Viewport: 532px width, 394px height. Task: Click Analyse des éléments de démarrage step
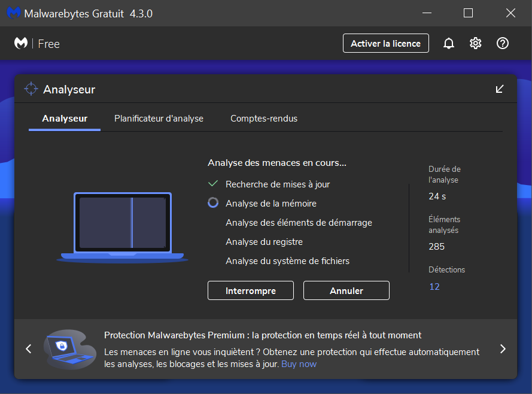pos(299,223)
